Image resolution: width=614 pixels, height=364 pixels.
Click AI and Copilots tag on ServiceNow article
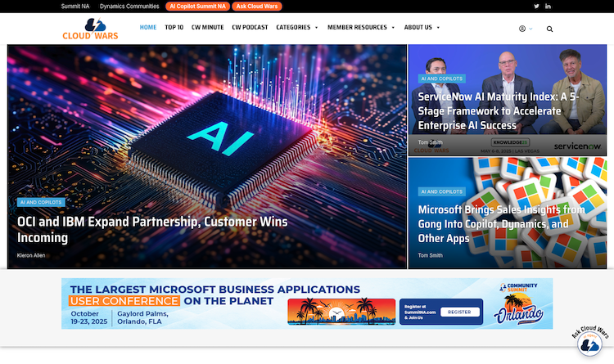click(x=442, y=79)
